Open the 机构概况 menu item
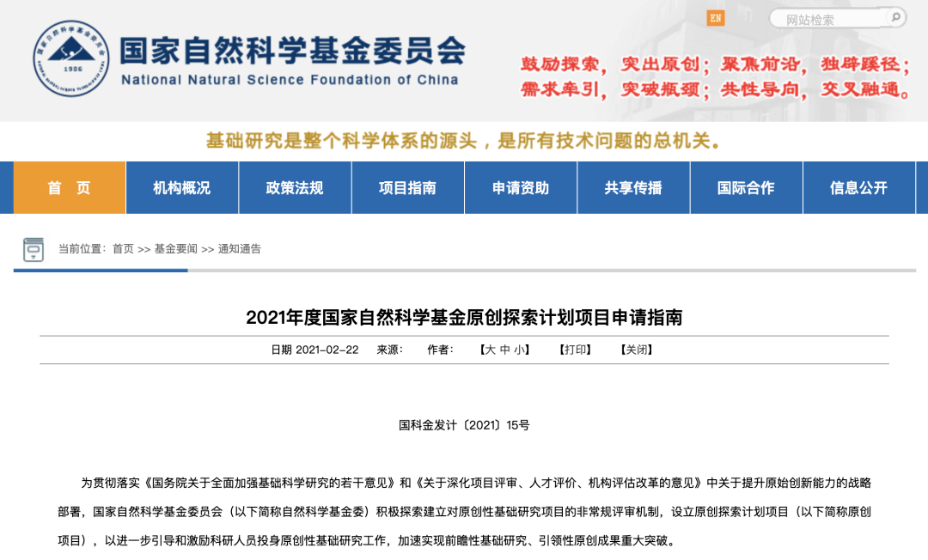 tap(182, 187)
